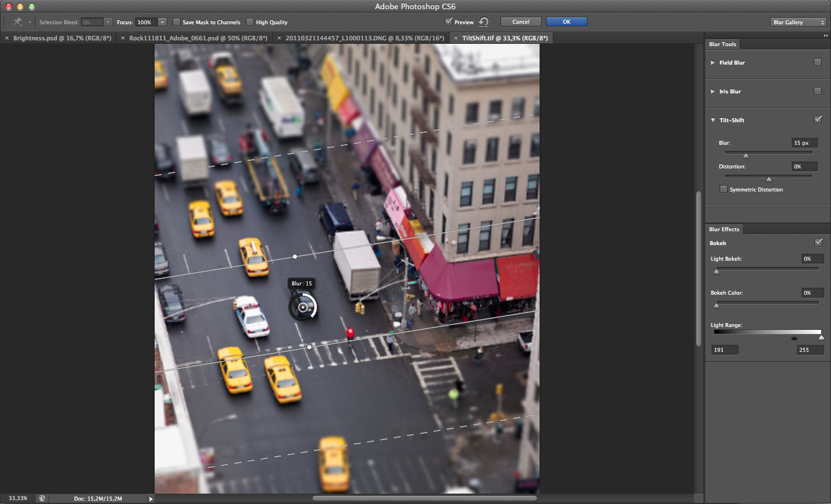Image resolution: width=831 pixels, height=504 pixels.
Task: Click the Cancel button
Action: coord(521,22)
